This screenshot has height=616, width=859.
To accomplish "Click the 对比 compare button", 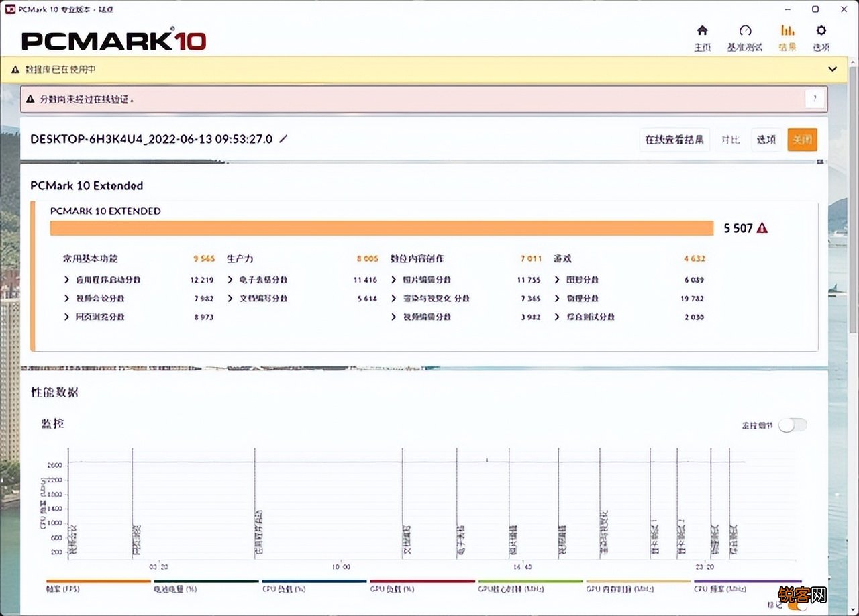I will tap(730, 140).
